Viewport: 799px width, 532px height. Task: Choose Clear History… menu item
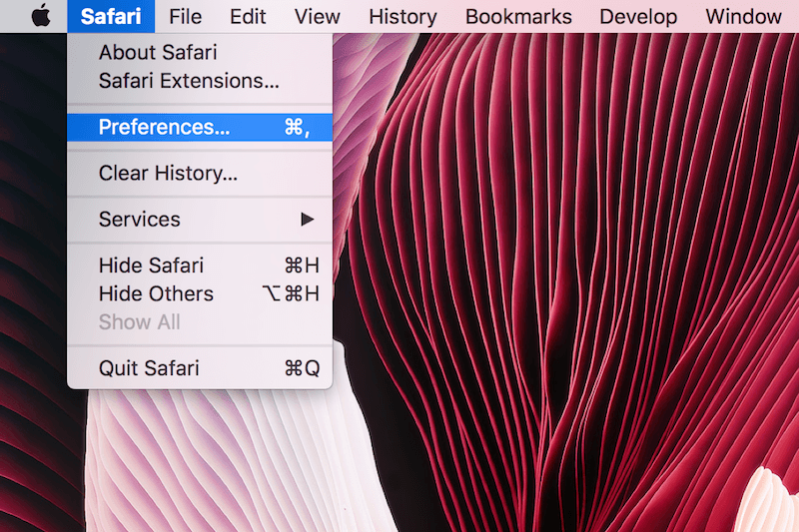(168, 173)
